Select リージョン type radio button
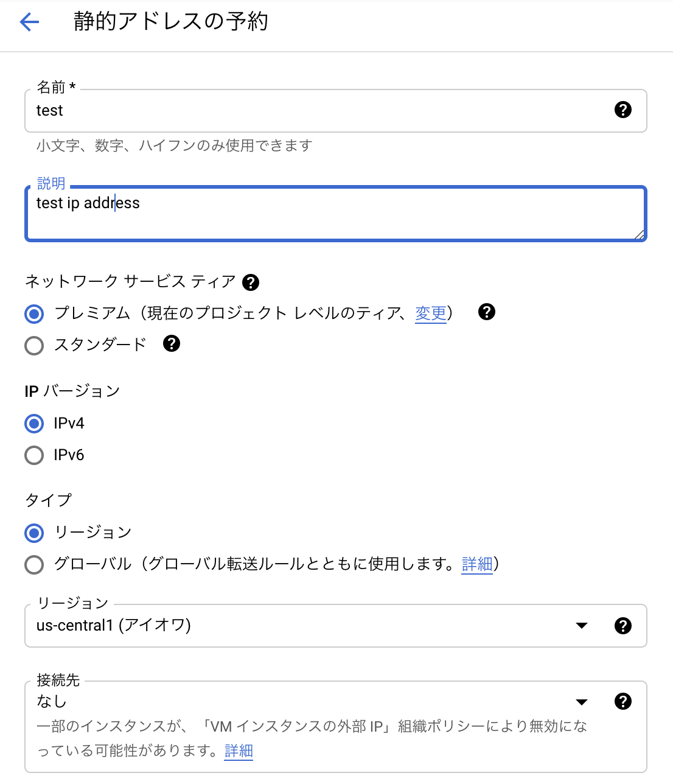The width and height of the screenshot is (673, 784). (34, 533)
